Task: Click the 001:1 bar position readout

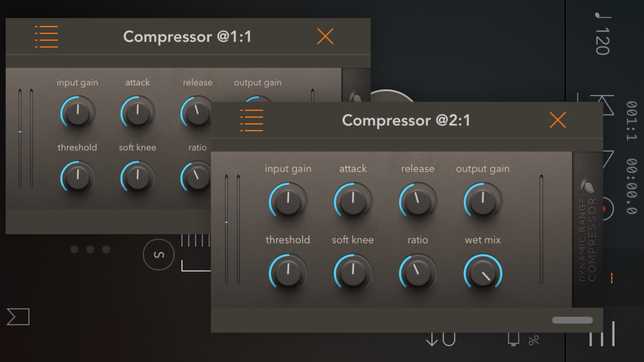Action: 632,120
